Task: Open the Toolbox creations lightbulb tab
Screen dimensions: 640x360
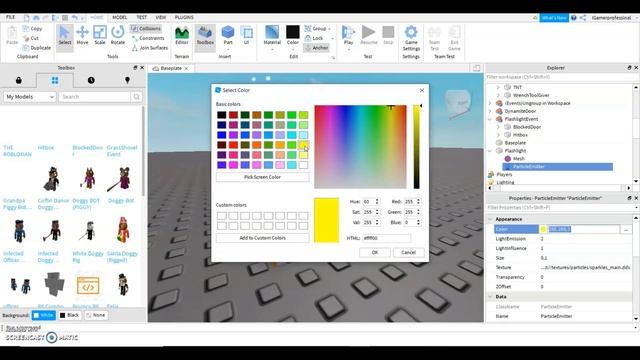Action: coord(127,80)
